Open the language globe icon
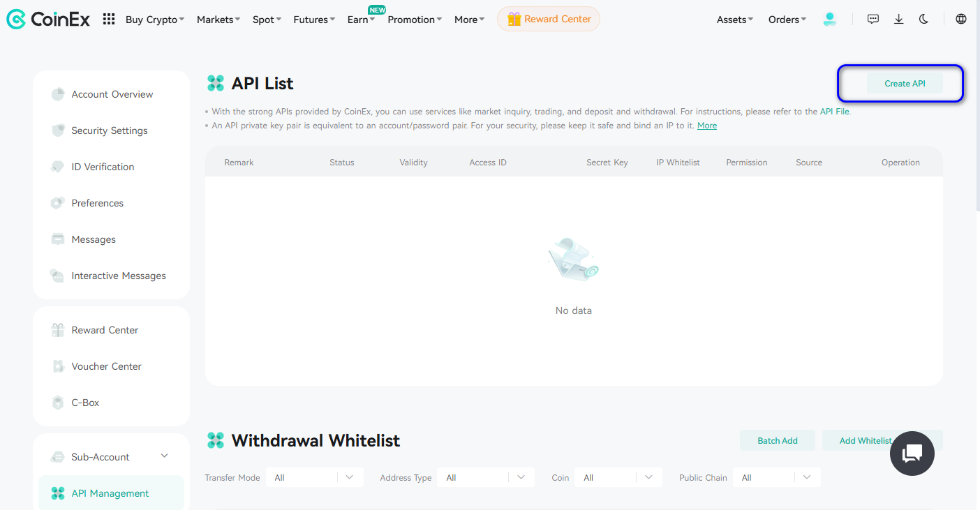980x510 pixels. tap(961, 20)
